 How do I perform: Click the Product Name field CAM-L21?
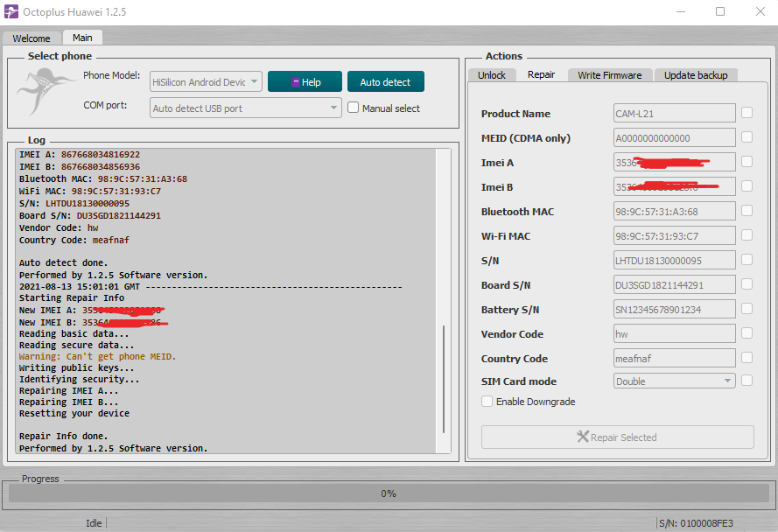tap(675, 113)
